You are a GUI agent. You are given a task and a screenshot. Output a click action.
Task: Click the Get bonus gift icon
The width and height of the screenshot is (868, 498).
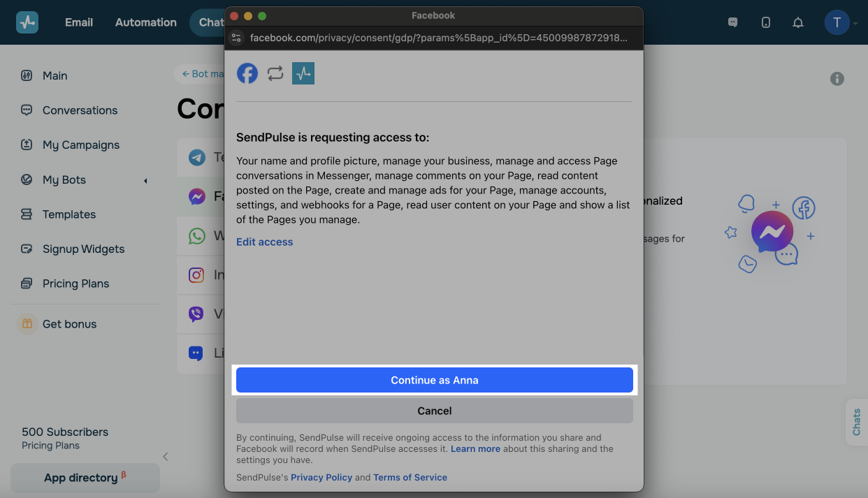[x=27, y=324]
